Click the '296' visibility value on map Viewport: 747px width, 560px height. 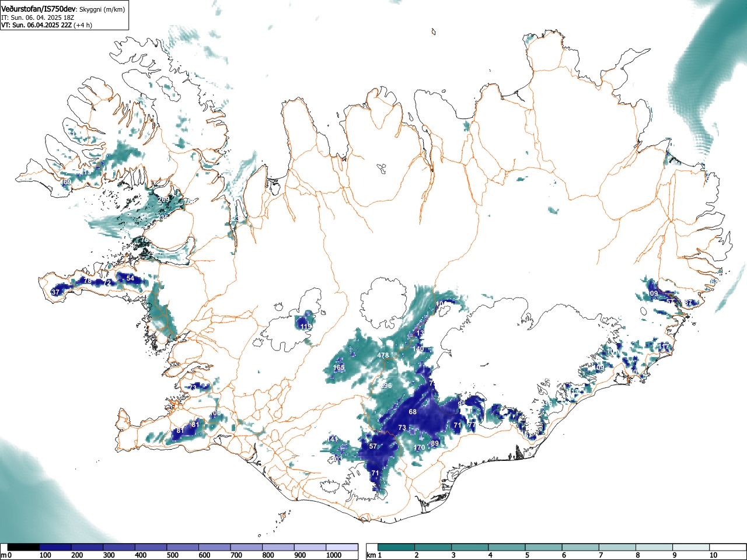click(386, 386)
